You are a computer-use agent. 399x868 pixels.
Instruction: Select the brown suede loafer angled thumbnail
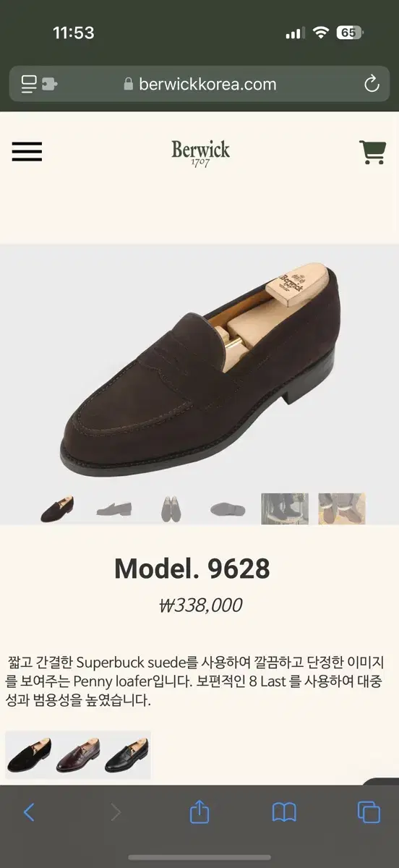point(57,509)
